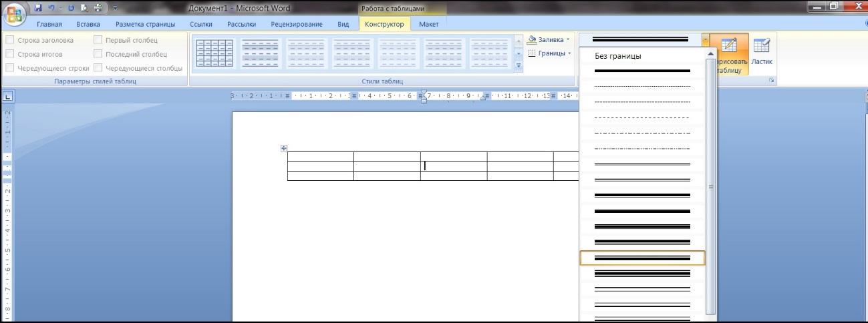
Task: Activate the Нарисовать таблицу draw table tool
Action: (729, 54)
